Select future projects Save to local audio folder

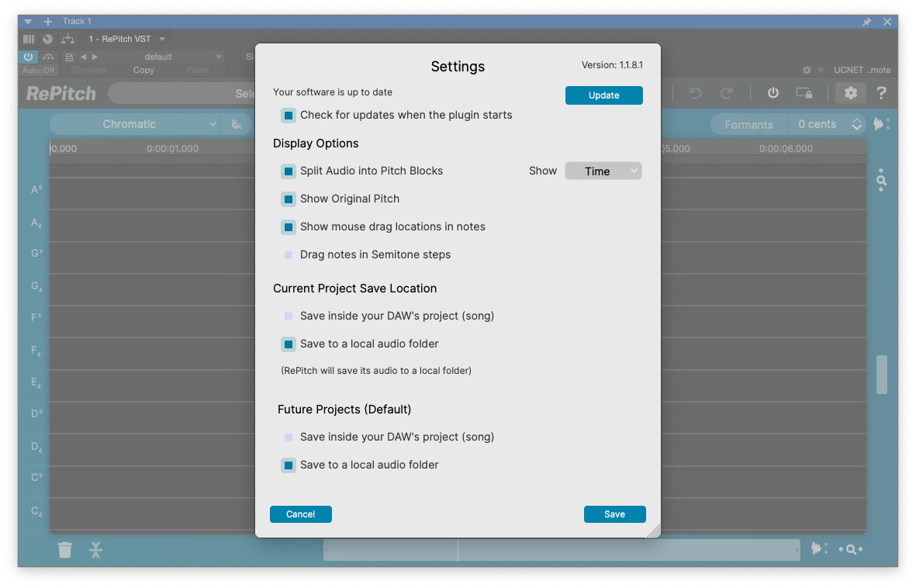289,465
